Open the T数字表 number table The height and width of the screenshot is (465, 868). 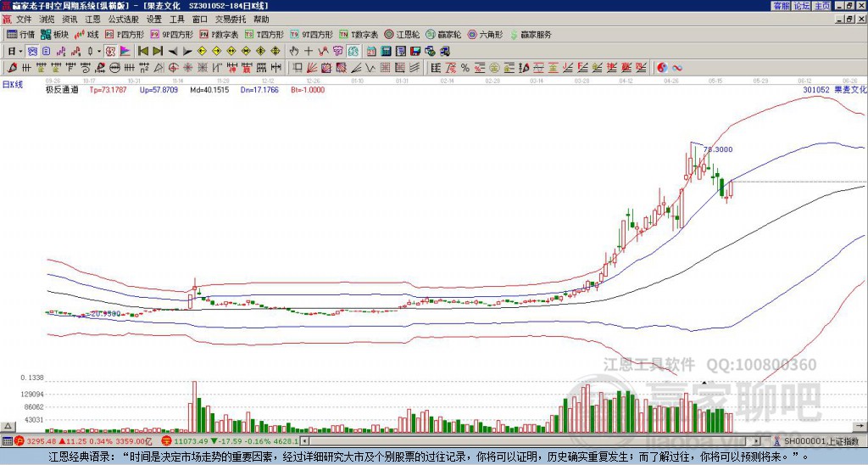pyautogui.click(x=359, y=34)
